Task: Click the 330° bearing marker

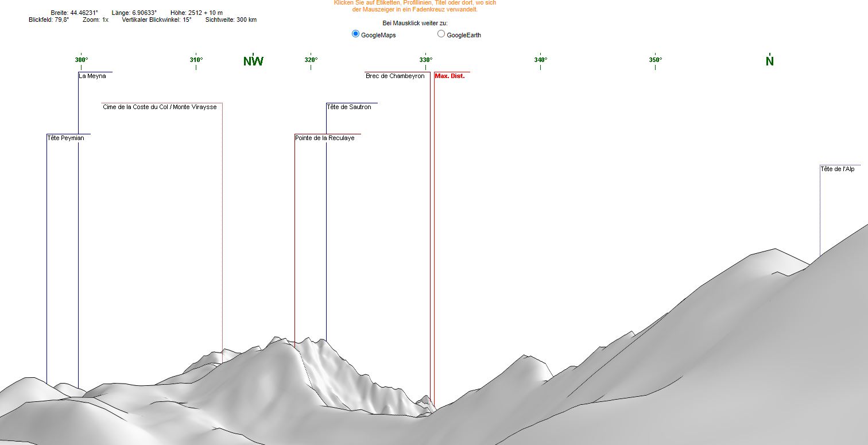Action: 425,60
